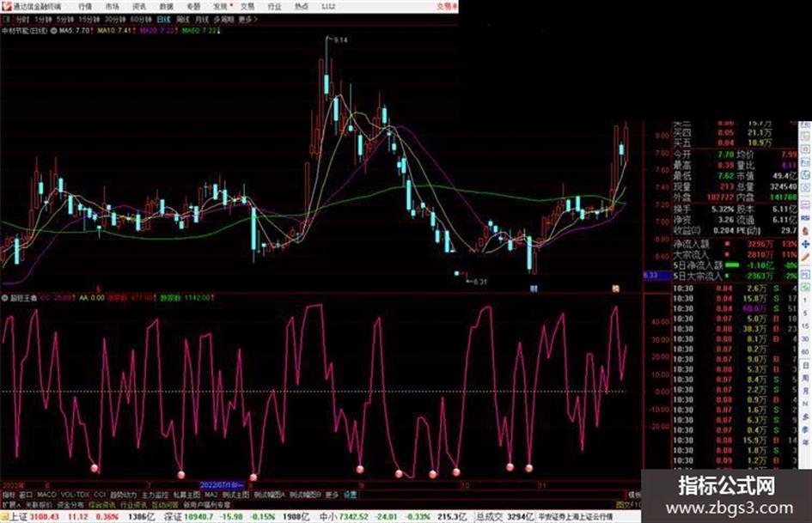Click the MA settings gear icon
Image resolution: width=812 pixels, height=523 pixels.
point(53,31)
